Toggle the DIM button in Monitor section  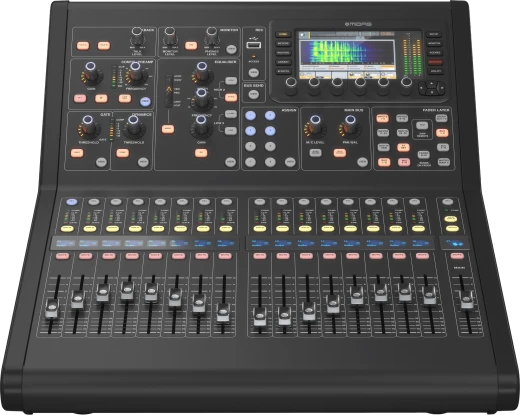[x=191, y=46]
